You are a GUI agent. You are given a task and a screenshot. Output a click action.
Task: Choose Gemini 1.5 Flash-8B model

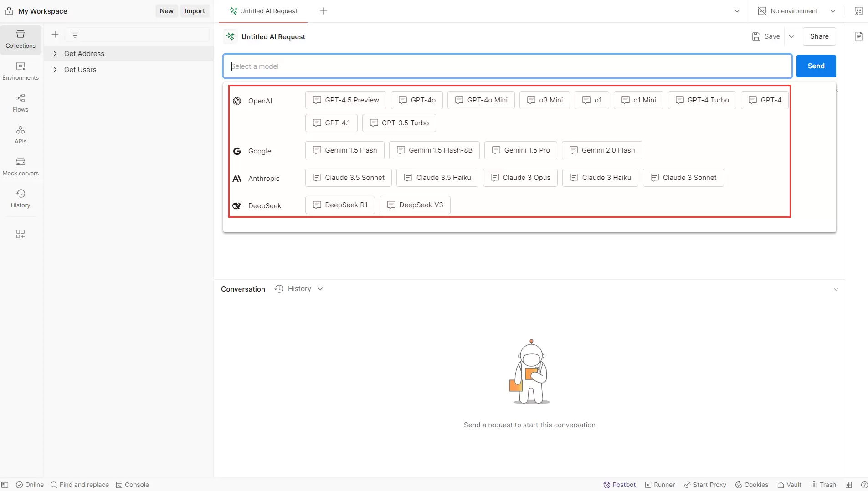coord(435,150)
